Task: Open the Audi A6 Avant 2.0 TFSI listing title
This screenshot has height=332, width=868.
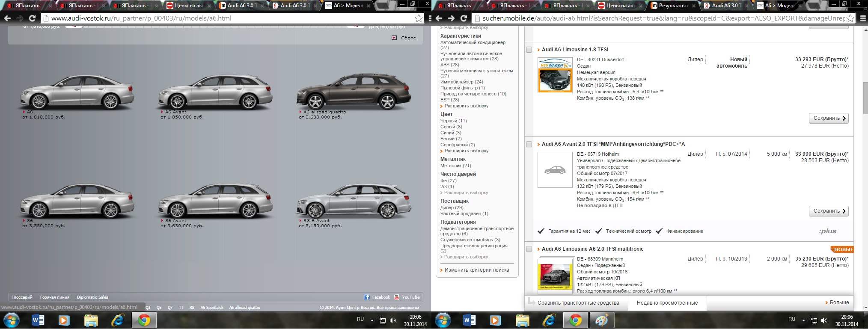Action: [x=613, y=144]
